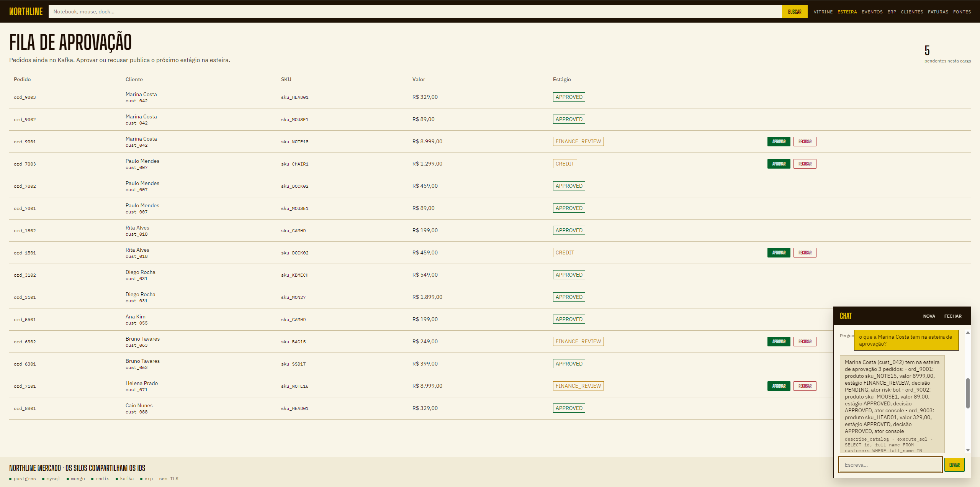Click customer id cust_088
The height and width of the screenshot is (487, 980).
[137, 412]
